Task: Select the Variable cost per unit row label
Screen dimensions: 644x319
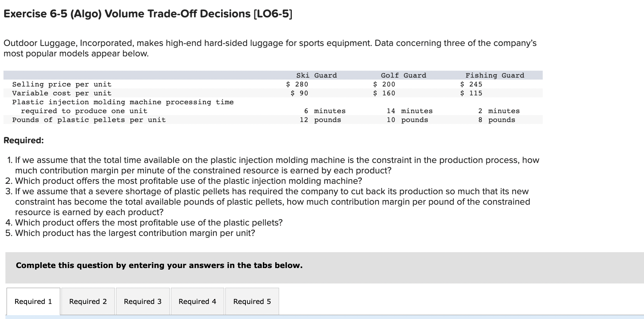Action: [x=62, y=93]
